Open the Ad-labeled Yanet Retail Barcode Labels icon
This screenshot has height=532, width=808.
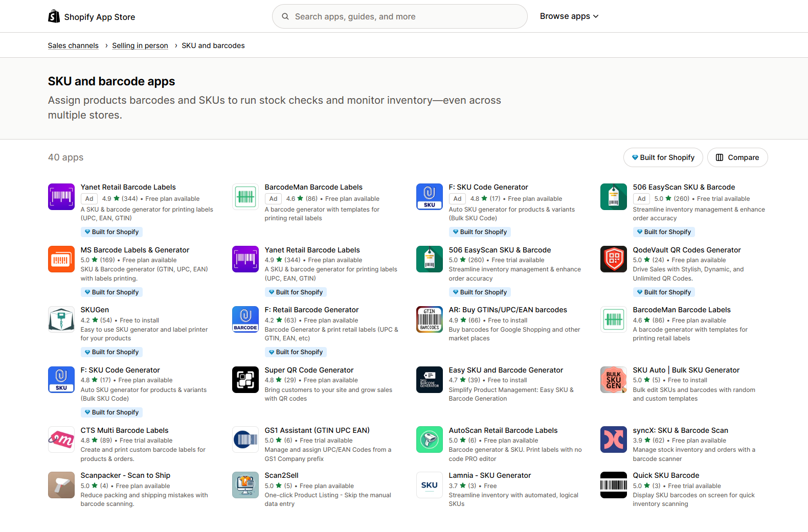click(x=61, y=197)
